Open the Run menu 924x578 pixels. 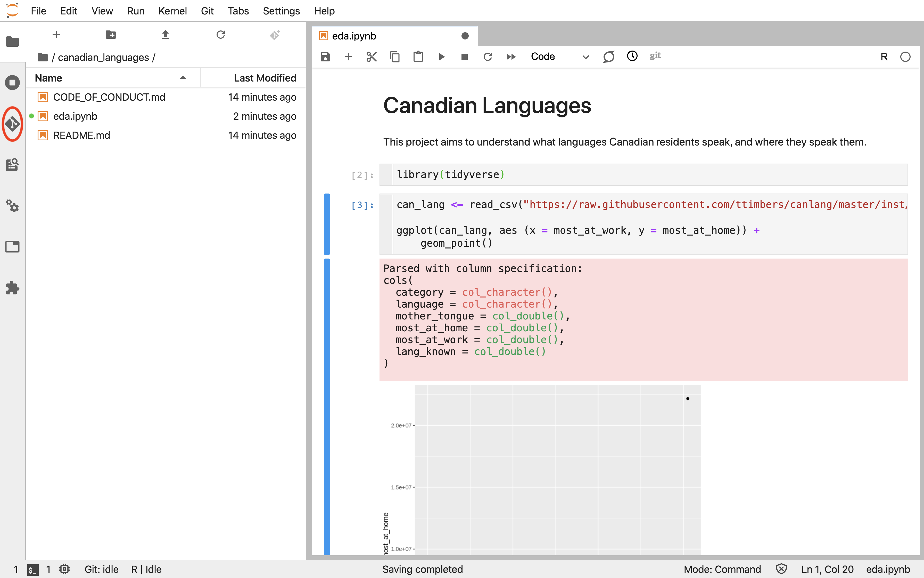pyautogui.click(x=136, y=11)
